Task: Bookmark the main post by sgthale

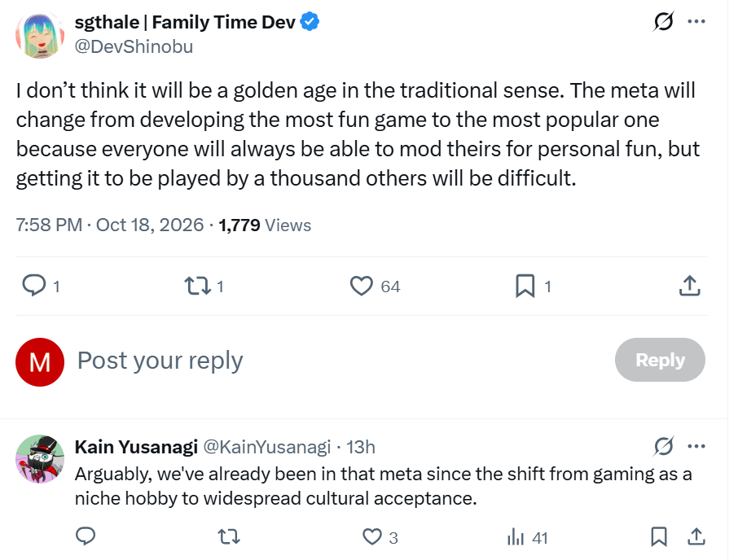Action: pos(525,286)
